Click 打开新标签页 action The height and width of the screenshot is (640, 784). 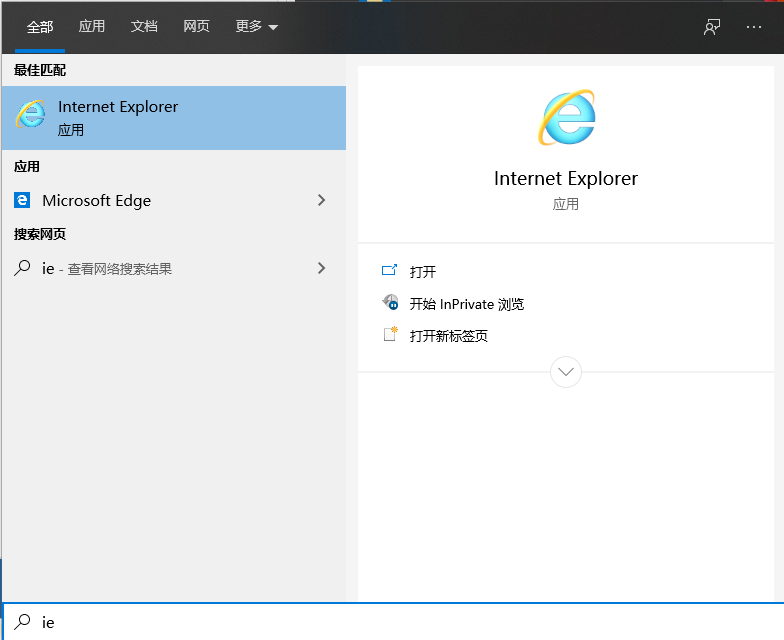click(x=449, y=336)
